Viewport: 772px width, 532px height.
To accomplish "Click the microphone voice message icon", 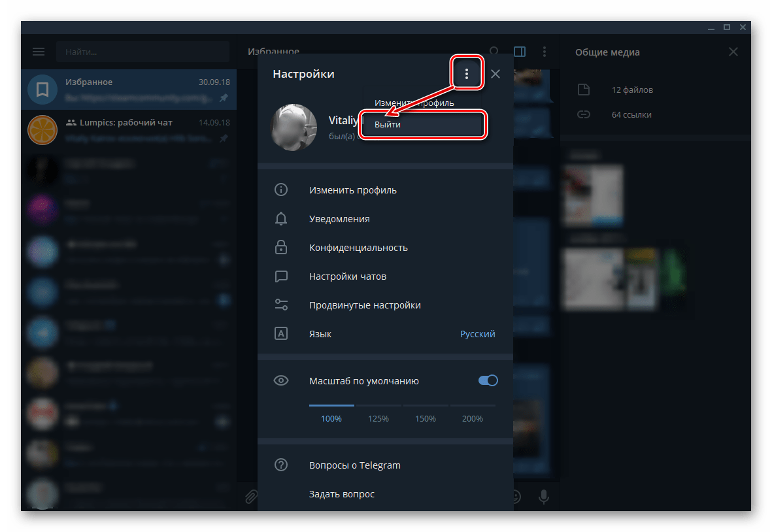I will coord(544,497).
